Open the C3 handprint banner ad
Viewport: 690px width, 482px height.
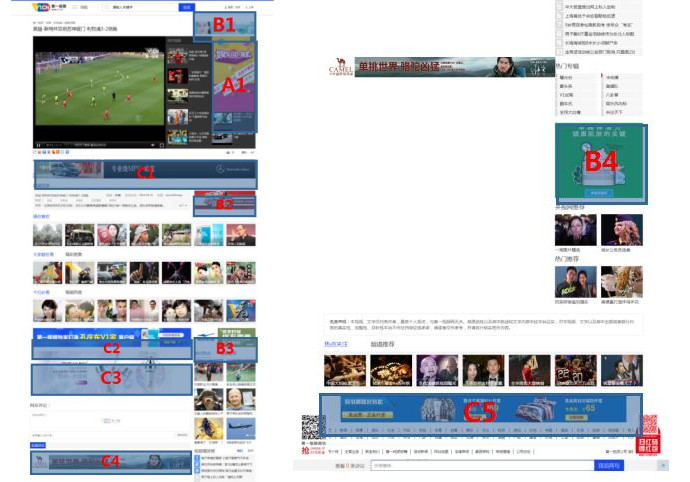(x=110, y=377)
